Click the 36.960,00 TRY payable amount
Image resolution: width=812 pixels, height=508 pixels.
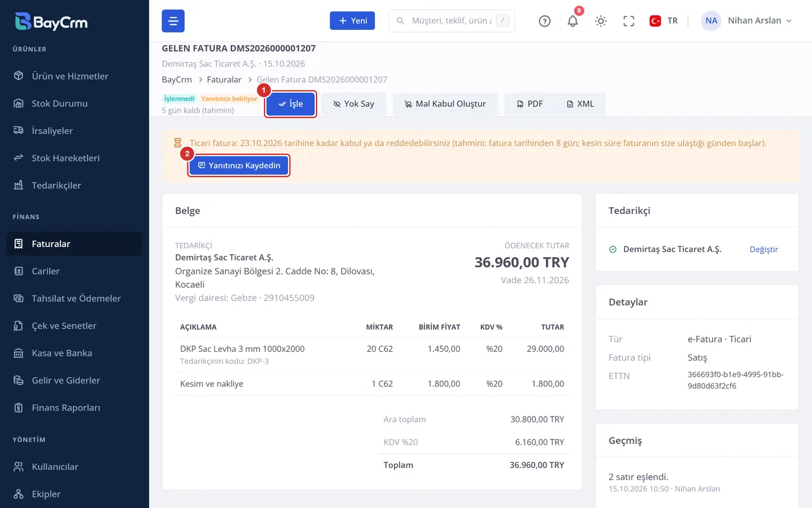521,262
